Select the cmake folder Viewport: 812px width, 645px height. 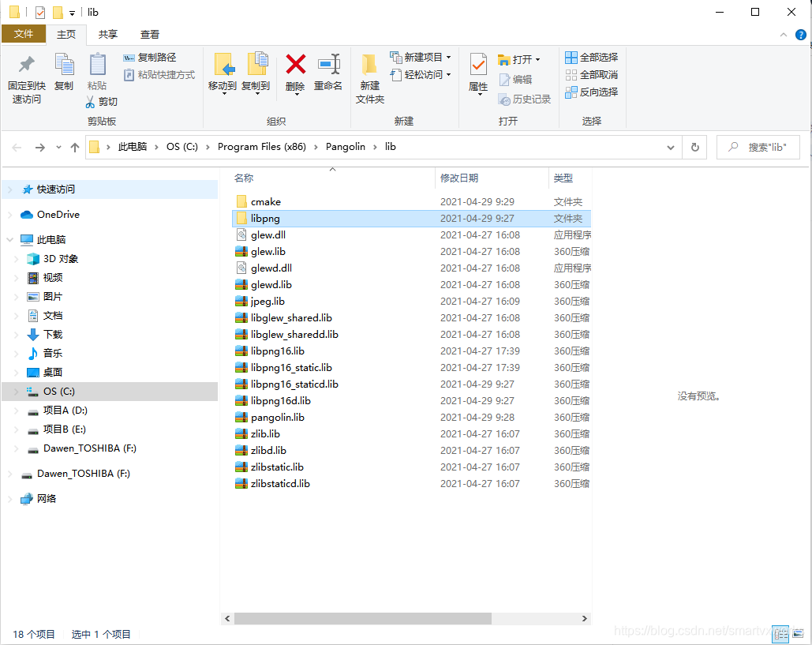point(412,201)
